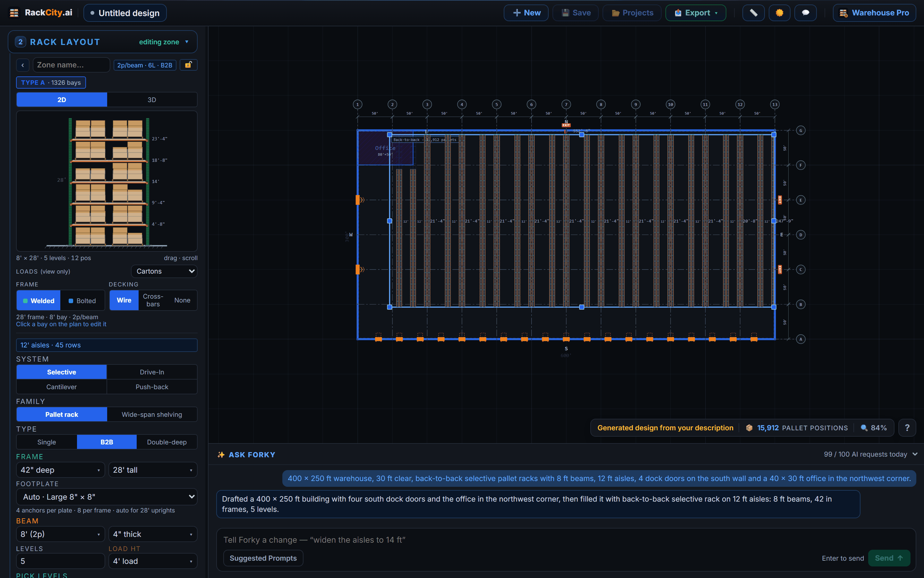Screen dimensions: 924x578
Task: Click the north EXIT marker on plan
Action: (566, 125)
